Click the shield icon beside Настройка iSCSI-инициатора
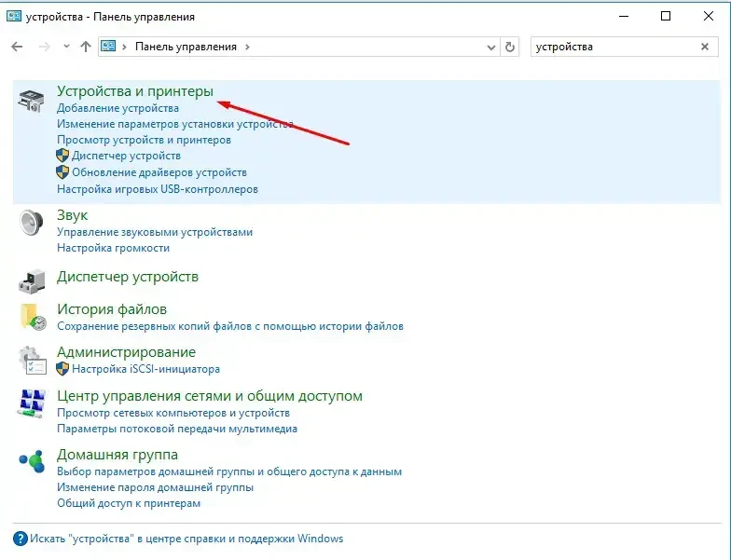The image size is (731, 560). coord(62,369)
